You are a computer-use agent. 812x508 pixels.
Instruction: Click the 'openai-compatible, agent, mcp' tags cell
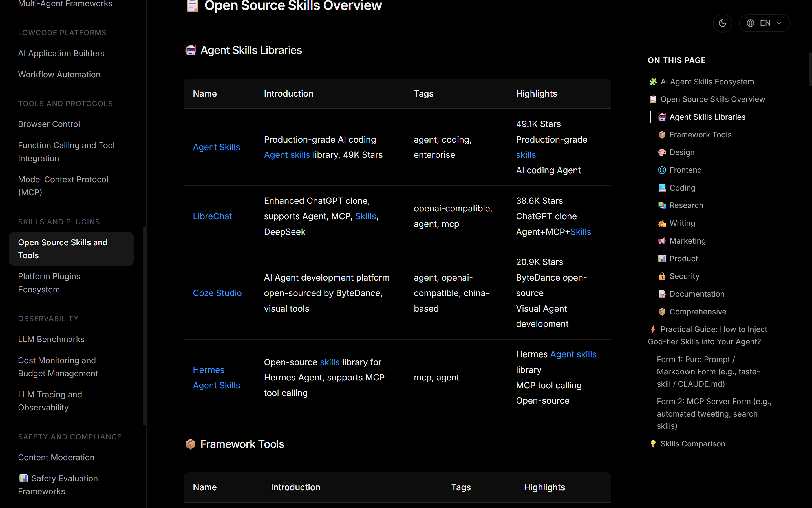click(453, 216)
